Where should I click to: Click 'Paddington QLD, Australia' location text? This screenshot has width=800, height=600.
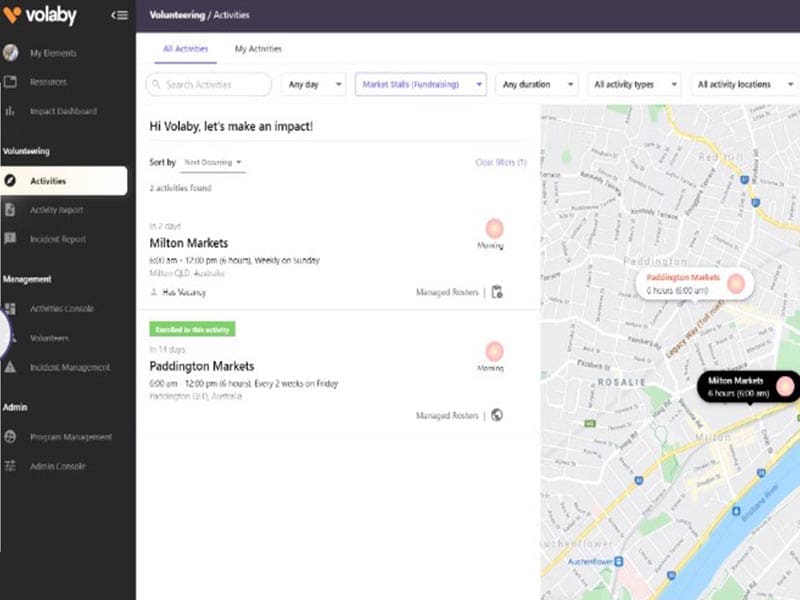tap(195, 396)
